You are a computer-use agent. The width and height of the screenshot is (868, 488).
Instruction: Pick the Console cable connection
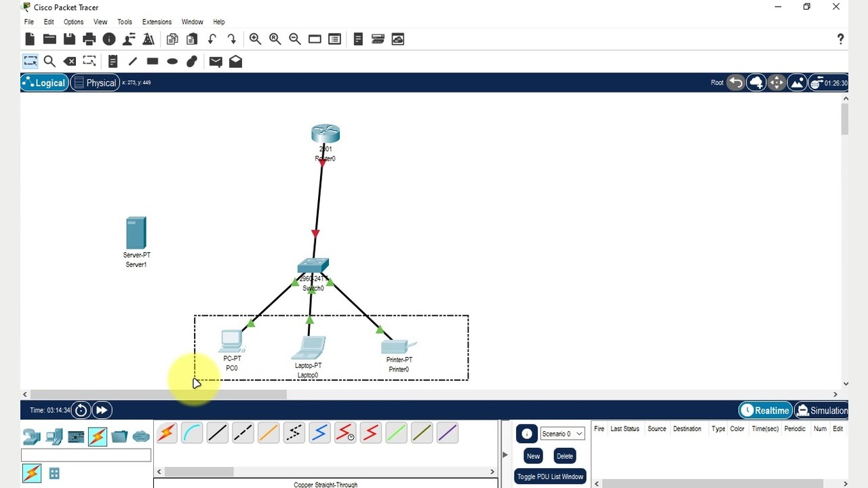pyautogui.click(x=192, y=432)
